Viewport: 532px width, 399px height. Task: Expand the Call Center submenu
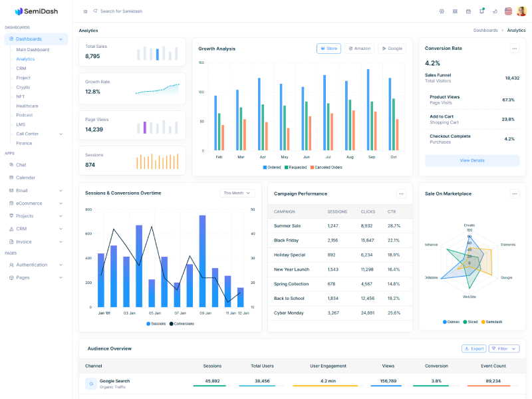pyautogui.click(x=61, y=134)
